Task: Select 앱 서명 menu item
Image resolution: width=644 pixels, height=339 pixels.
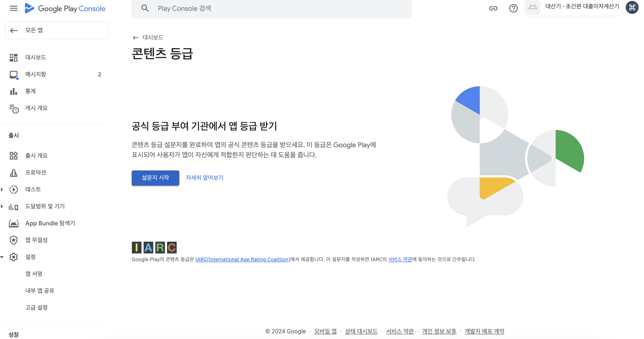Action: [34, 274]
